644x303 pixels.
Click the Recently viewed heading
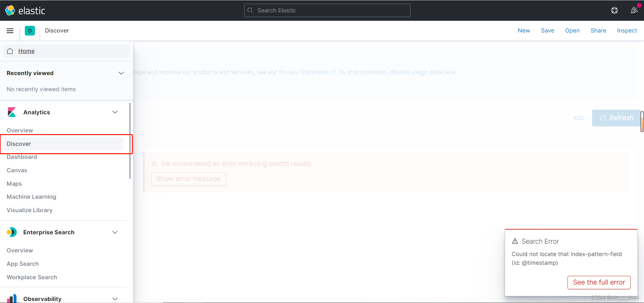(x=30, y=73)
